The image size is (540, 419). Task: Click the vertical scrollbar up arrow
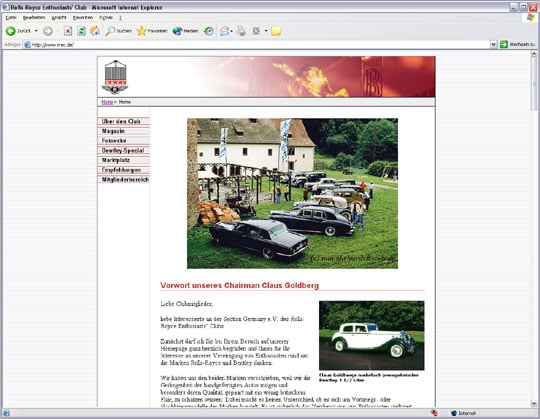[534, 54]
